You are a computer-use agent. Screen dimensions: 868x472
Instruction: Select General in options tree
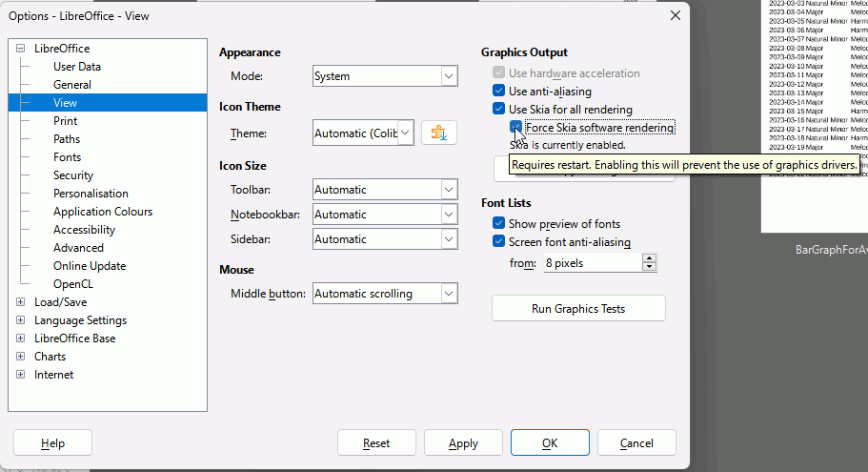click(x=72, y=85)
